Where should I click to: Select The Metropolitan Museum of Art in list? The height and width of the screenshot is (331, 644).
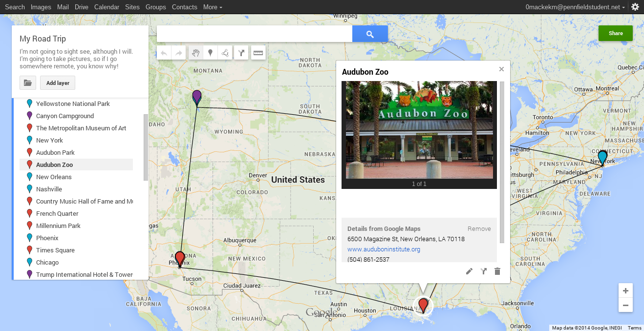coord(81,128)
